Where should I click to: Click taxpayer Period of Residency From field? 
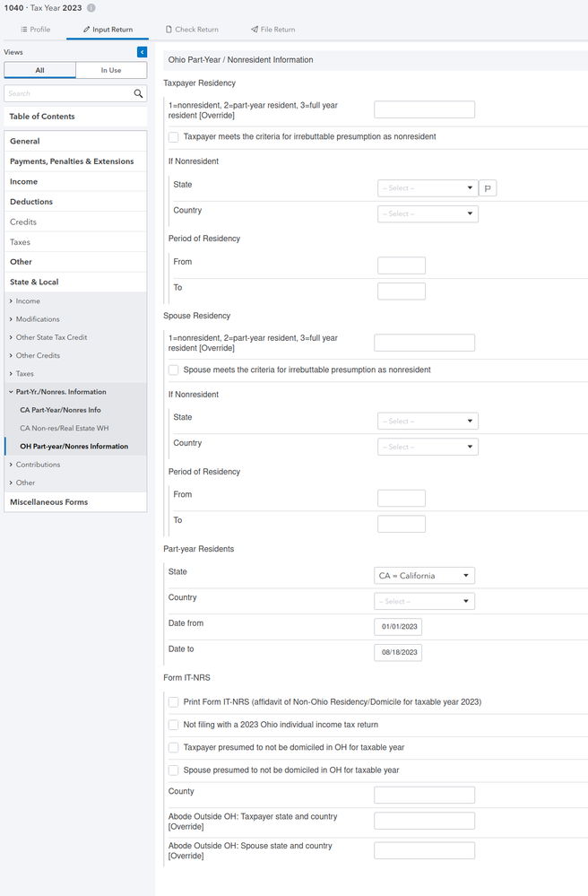(x=402, y=265)
